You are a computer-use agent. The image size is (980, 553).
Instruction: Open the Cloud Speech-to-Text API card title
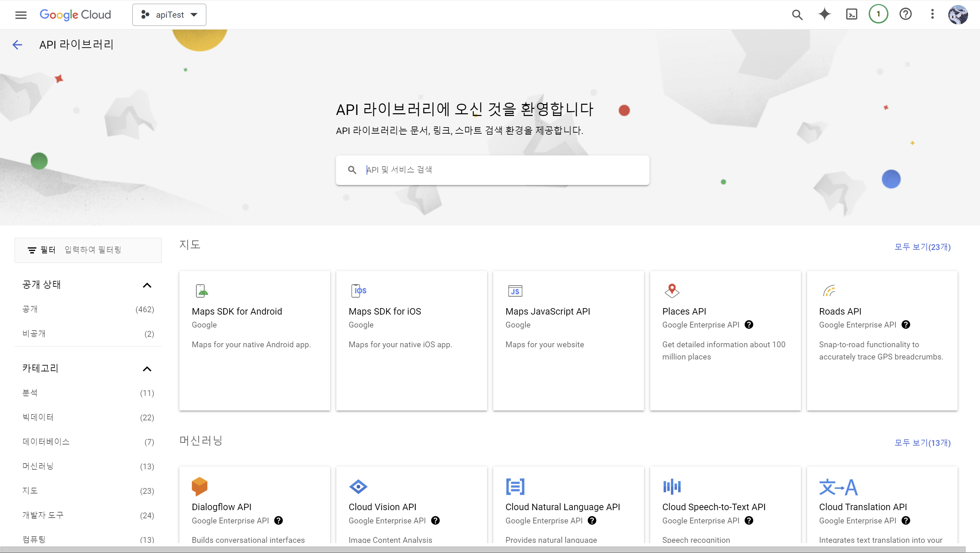coord(714,507)
